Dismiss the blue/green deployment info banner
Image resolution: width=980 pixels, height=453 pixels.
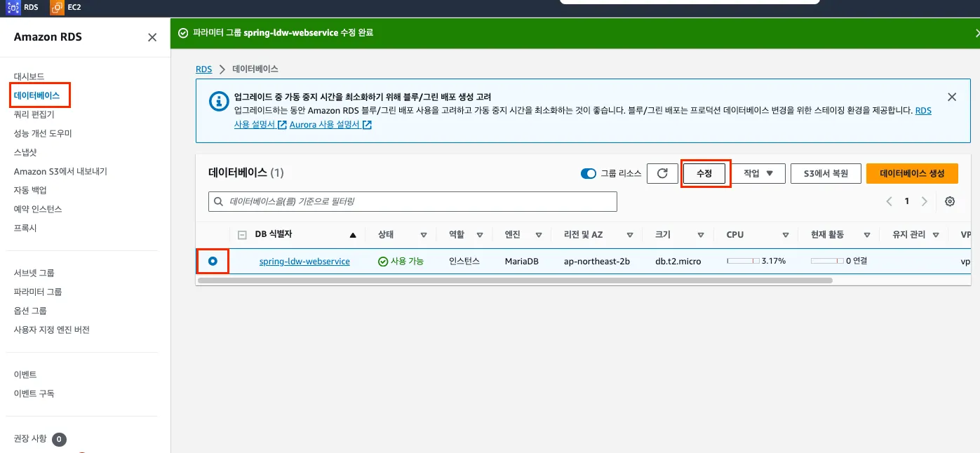(x=952, y=97)
